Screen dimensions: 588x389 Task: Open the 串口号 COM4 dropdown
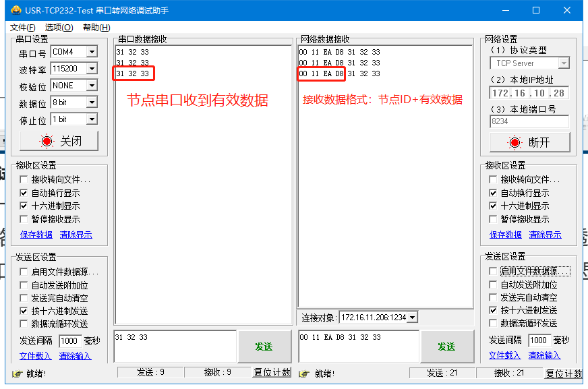pos(92,52)
